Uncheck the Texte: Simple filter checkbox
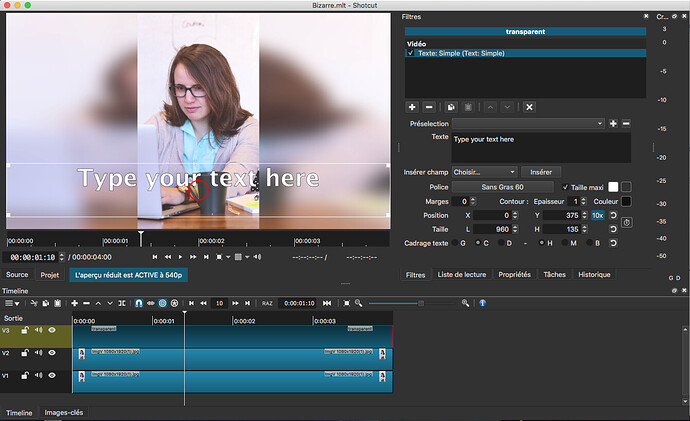 pos(411,53)
